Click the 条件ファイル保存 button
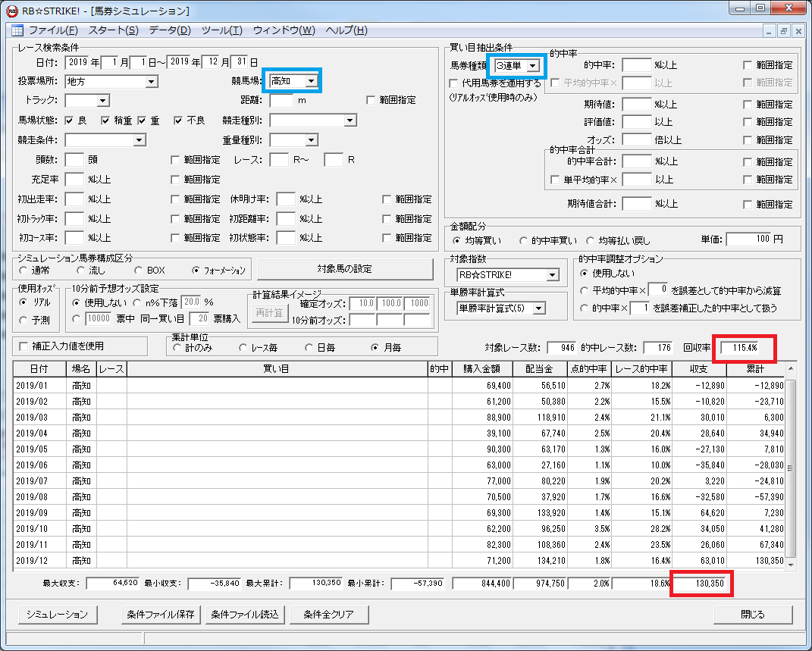 click(161, 615)
